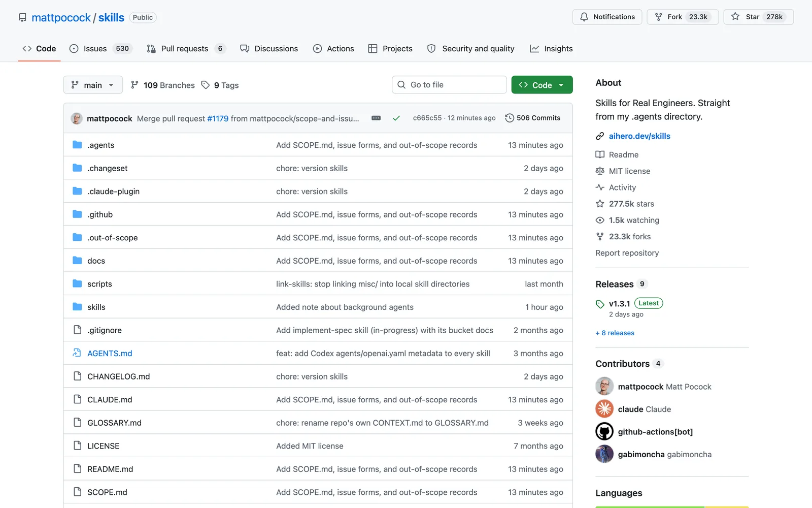
Task: Open the green Code dropdown button
Action: 542,85
